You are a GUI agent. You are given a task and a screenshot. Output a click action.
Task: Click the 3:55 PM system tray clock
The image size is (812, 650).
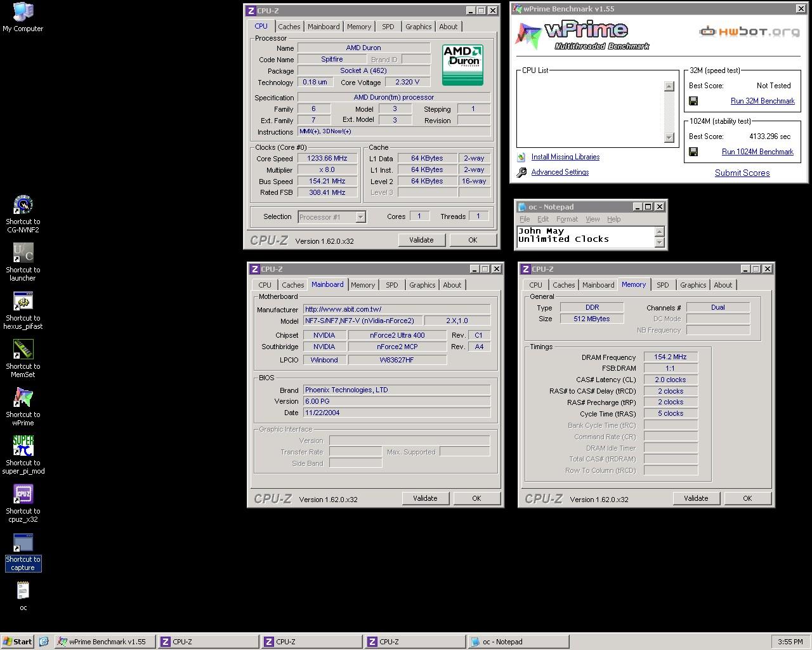click(x=790, y=642)
